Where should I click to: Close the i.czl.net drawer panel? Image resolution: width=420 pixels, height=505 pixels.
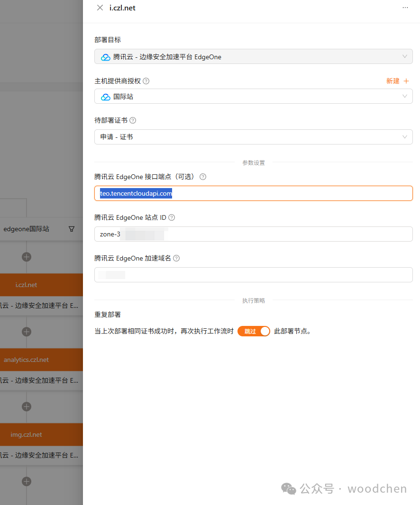coord(100,8)
